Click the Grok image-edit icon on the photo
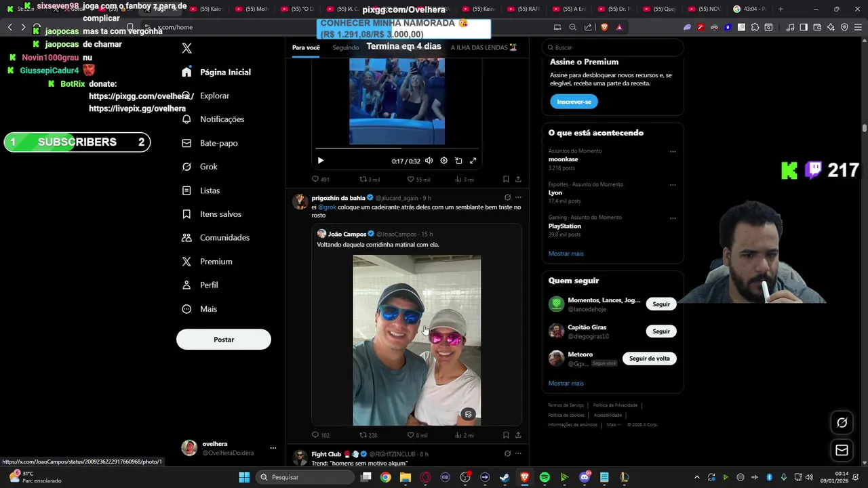The height and width of the screenshot is (488, 868). 468,414
